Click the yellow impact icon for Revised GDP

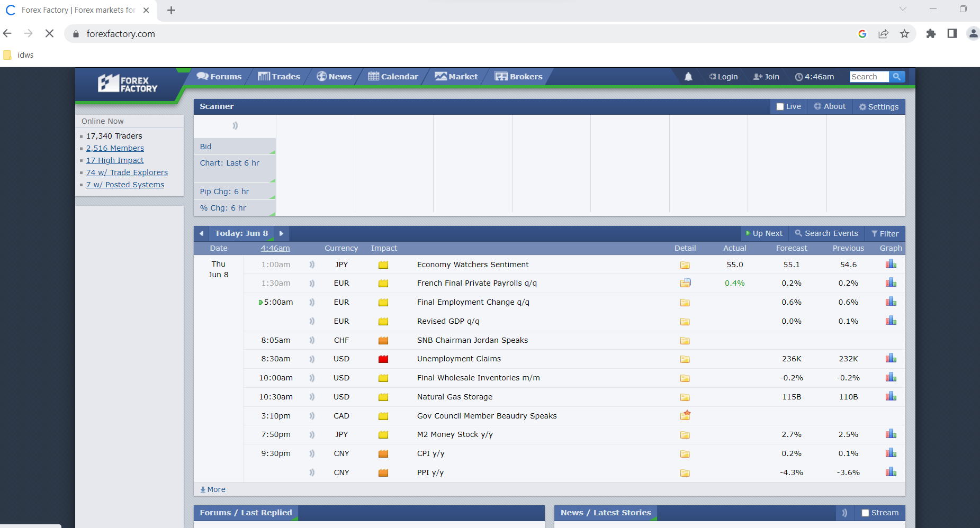point(383,321)
